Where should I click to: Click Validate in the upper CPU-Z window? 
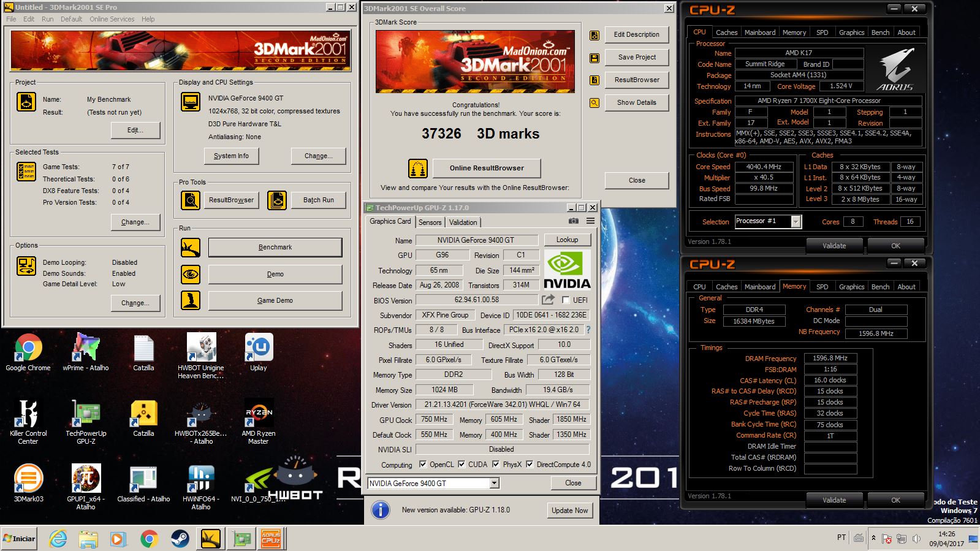tap(834, 246)
